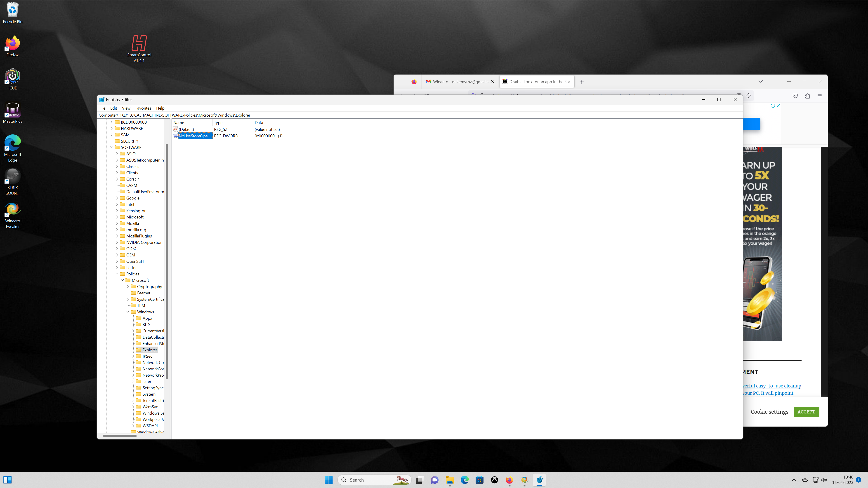Expand the HARDWARE registry key
Image resolution: width=868 pixels, height=488 pixels.
[111, 128]
